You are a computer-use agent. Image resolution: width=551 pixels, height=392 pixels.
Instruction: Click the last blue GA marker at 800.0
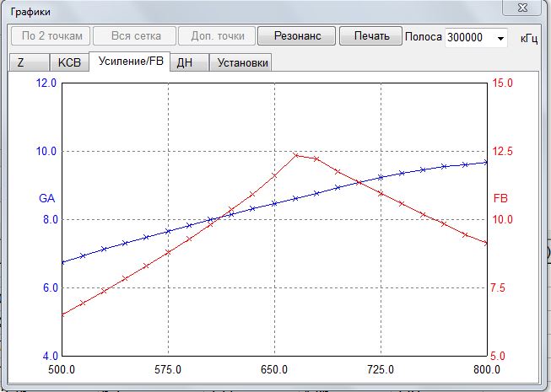pos(486,162)
